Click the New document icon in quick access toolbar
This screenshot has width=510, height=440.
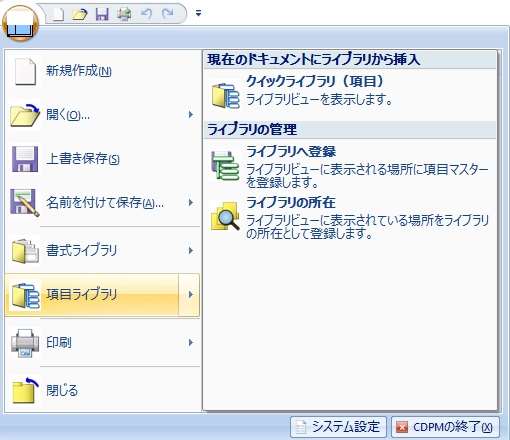(59, 14)
